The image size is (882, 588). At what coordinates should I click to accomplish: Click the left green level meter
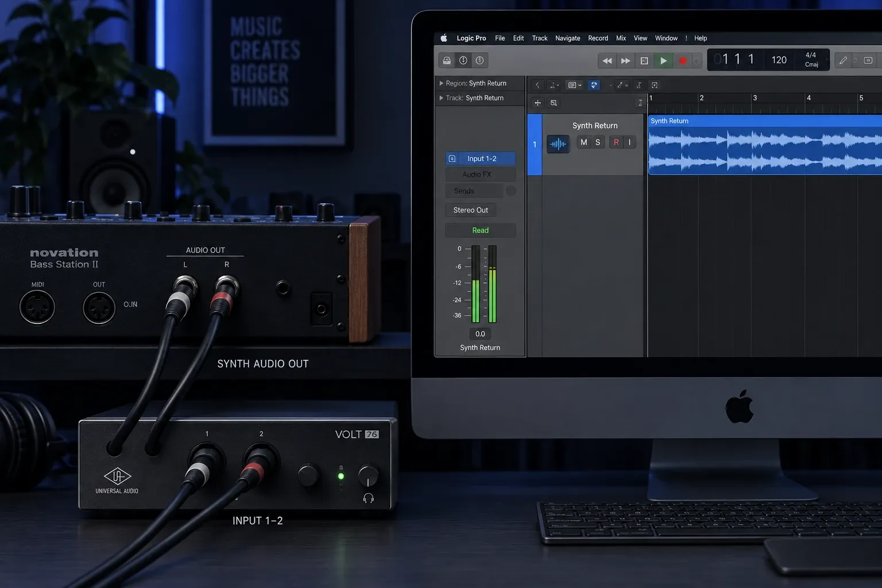coord(475,284)
